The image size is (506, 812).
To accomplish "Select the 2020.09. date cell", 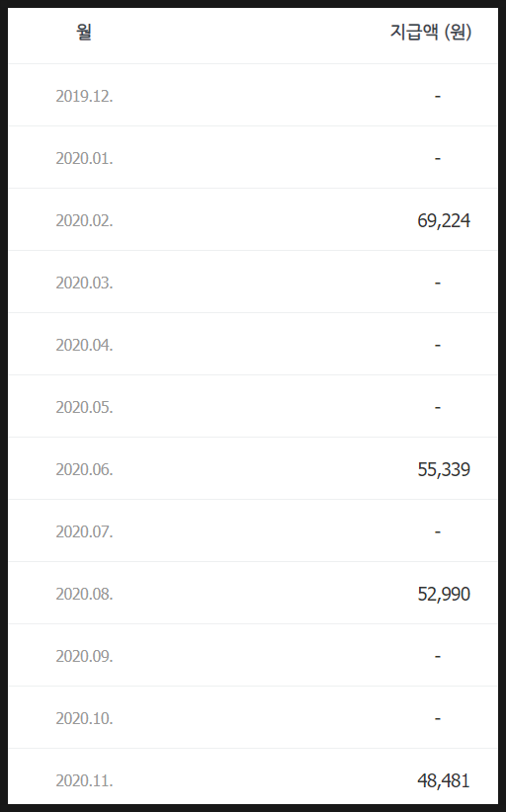I will 84,656.
